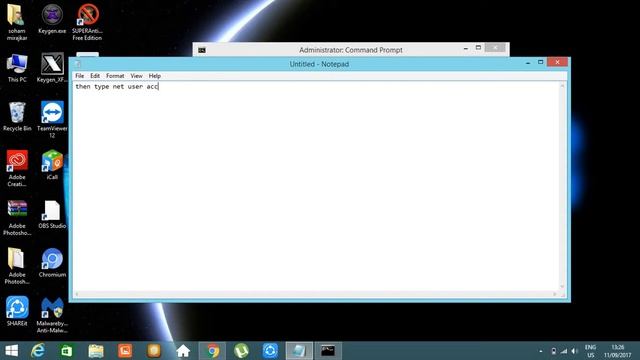Viewport: 640px width, 360px height.
Task: Open the Help menu in Notepad
Action: point(154,76)
